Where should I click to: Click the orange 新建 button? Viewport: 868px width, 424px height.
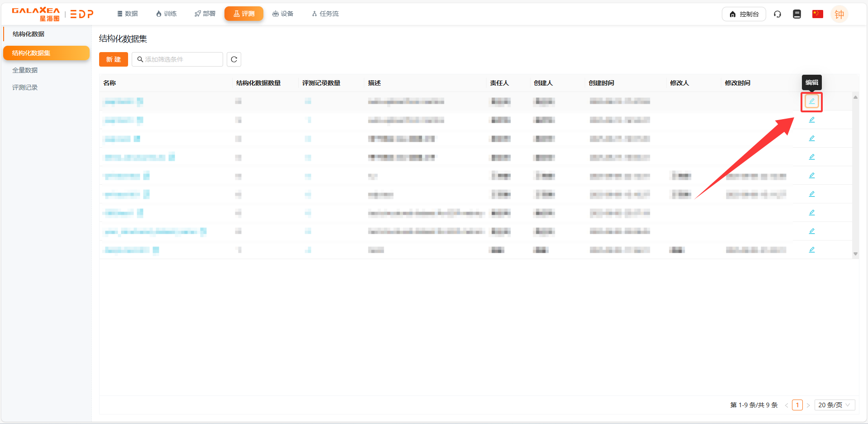click(x=113, y=59)
